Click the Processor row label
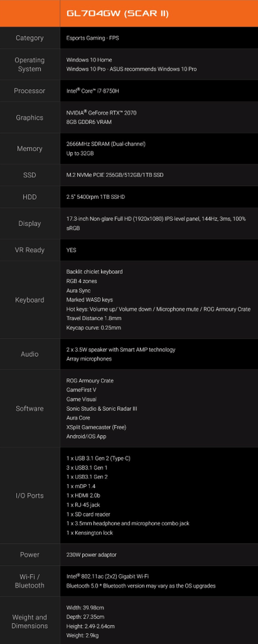This screenshot has width=258, height=644. click(x=30, y=91)
